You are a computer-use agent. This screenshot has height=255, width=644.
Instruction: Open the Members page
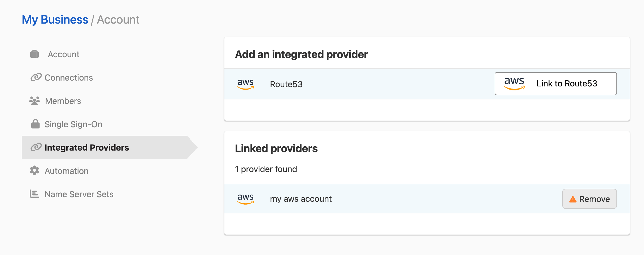pos(63,101)
